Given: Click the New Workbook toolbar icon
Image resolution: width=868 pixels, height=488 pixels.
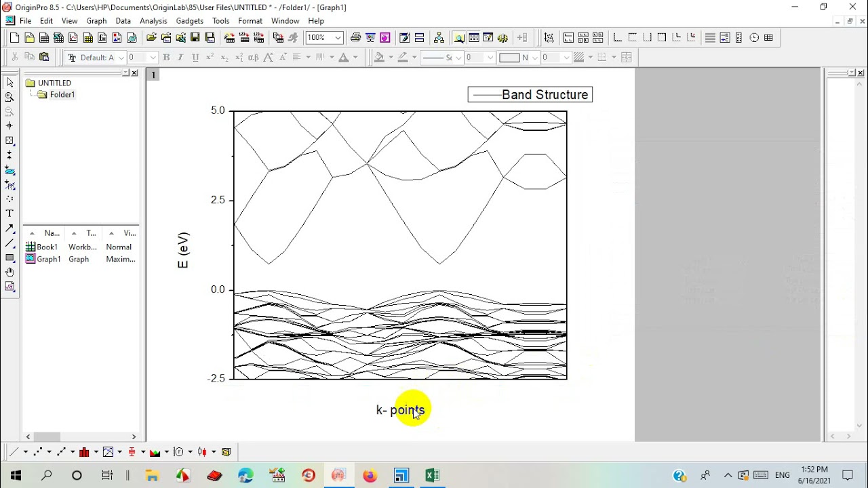Looking at the screenshot, I should click(x=44, y=38).
